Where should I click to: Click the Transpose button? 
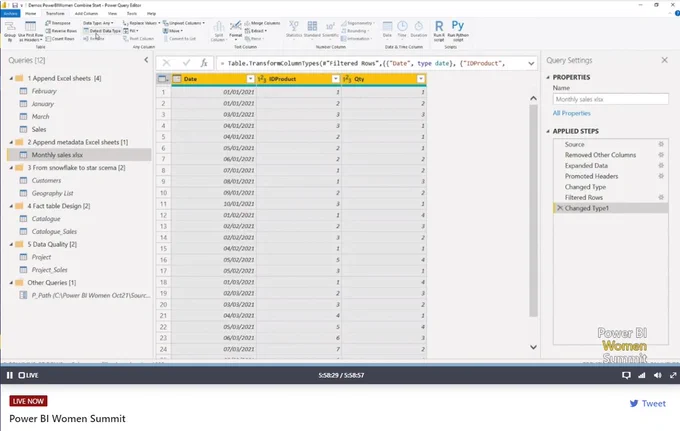click(x=58, y=23)
